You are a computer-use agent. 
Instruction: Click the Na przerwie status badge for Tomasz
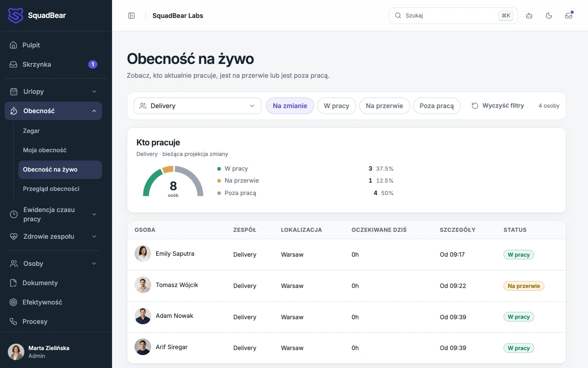[x=524, y=286]
